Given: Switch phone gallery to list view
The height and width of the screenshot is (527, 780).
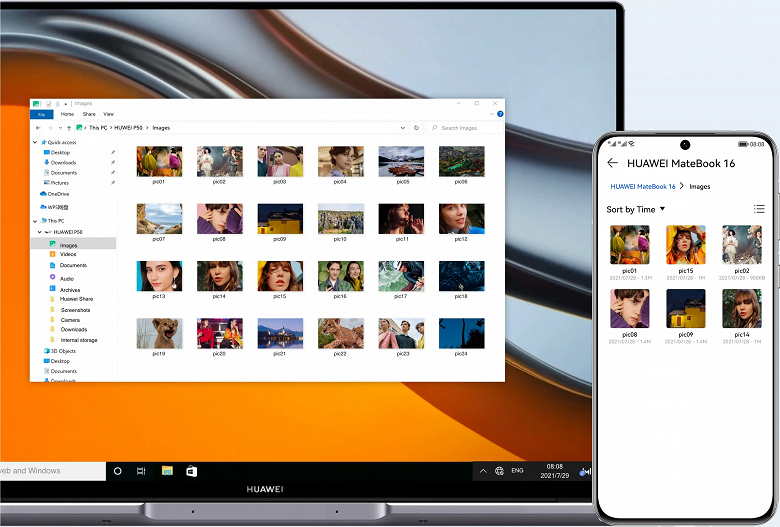Looking at the screenshot, I should pyautogui.click(x=759, y=209).
